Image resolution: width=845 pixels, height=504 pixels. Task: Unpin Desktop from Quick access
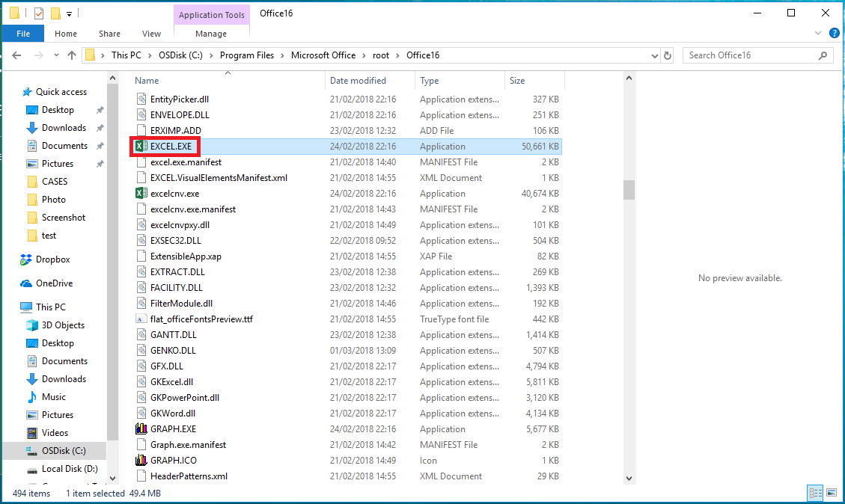pos(100,110)
